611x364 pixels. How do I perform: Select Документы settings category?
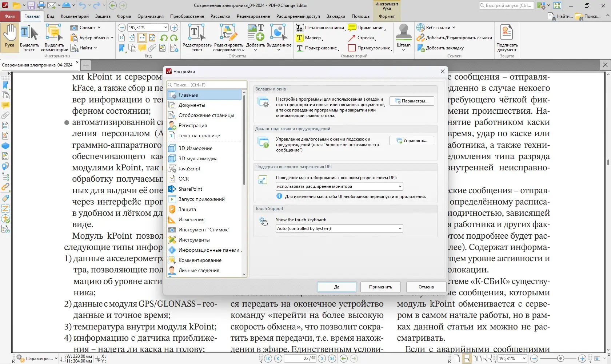click(204, 105)
